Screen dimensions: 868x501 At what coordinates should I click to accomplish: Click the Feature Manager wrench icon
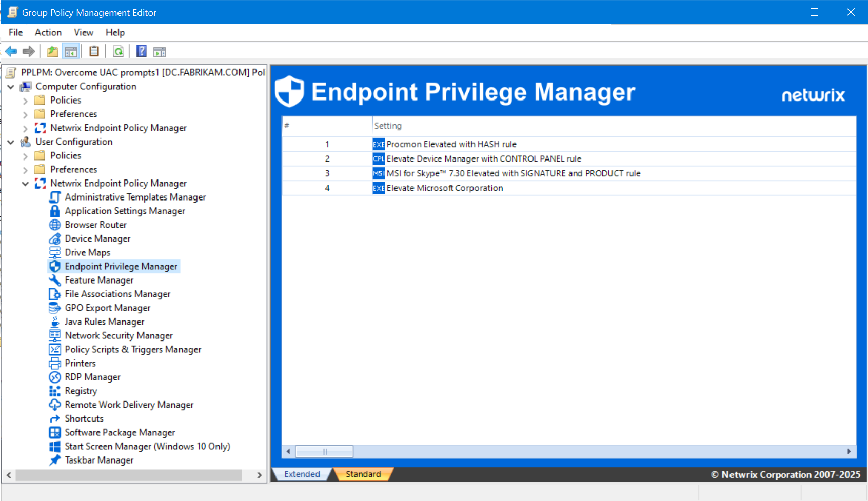pyautogui.click(x=55, y=280)
